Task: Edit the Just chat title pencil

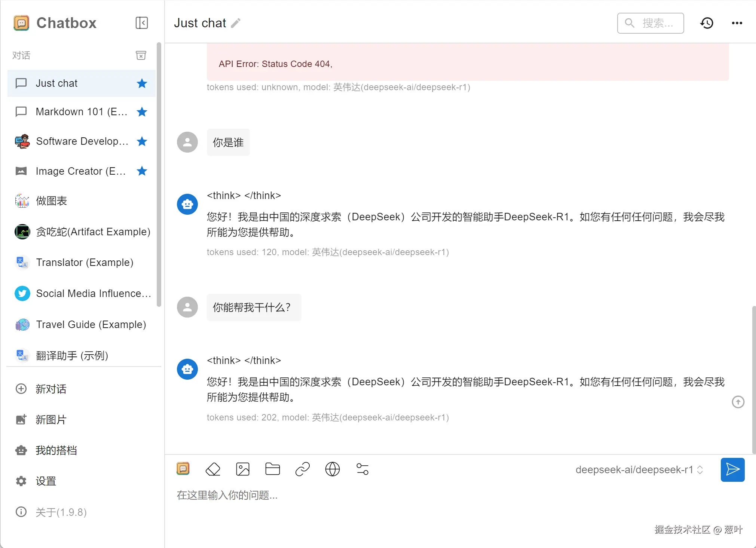Action: 236,23
